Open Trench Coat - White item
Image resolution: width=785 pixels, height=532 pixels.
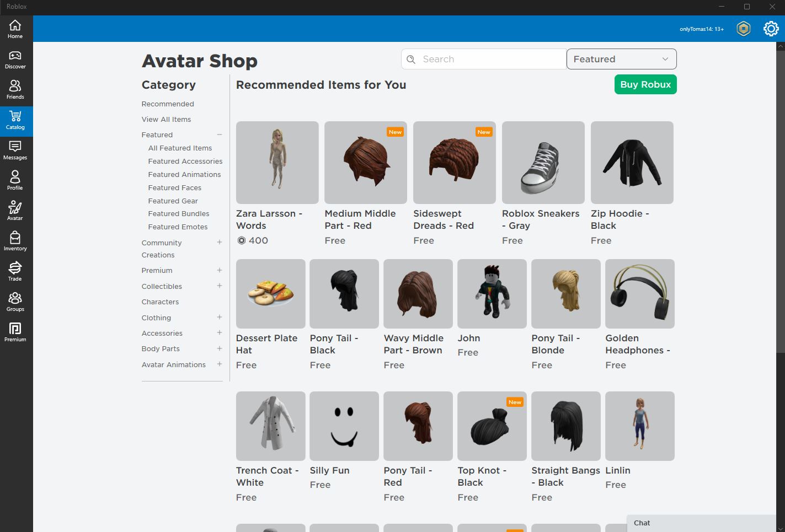pos(271,447)
